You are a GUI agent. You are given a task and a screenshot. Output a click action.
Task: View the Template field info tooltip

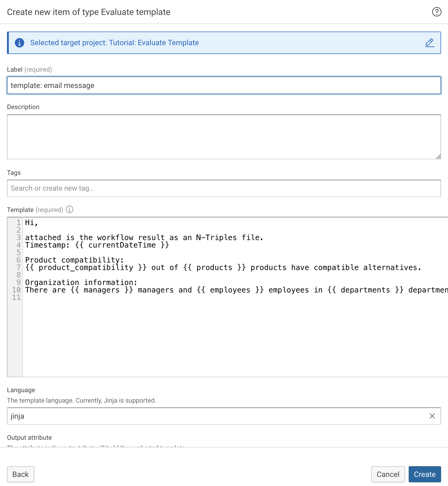pos(69,210)
